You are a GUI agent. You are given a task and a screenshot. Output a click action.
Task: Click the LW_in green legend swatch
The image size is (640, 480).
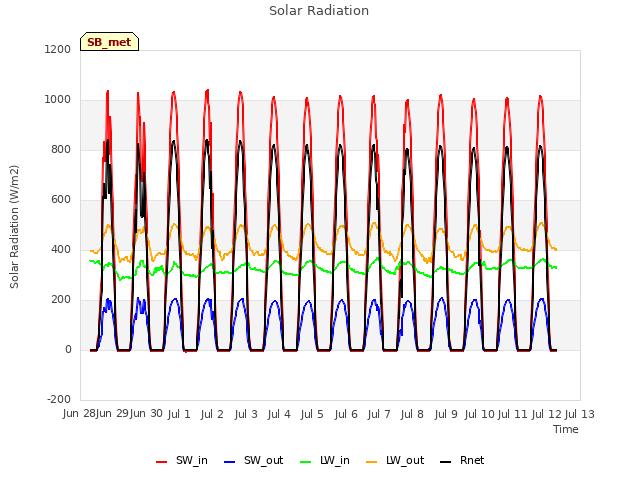pos(305,462)
